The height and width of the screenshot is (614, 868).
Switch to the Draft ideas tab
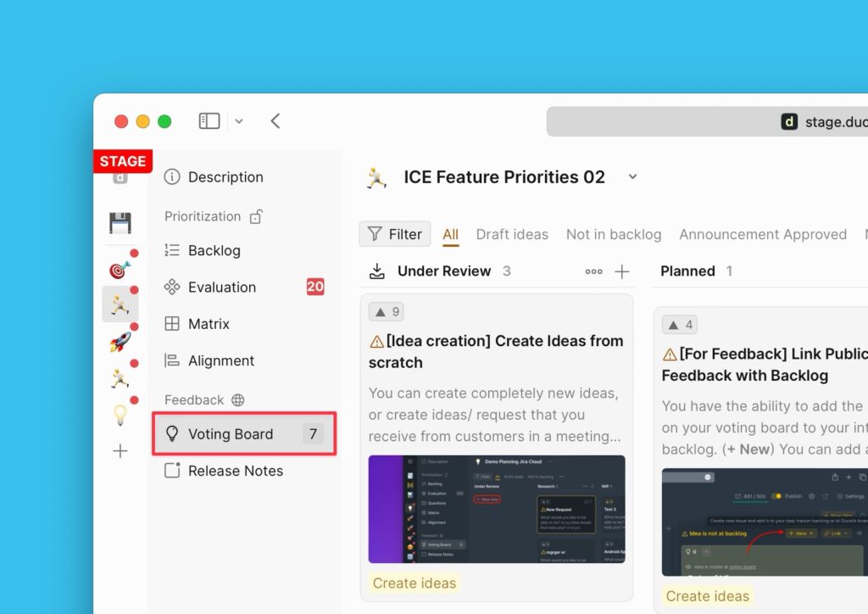[512, 234]
